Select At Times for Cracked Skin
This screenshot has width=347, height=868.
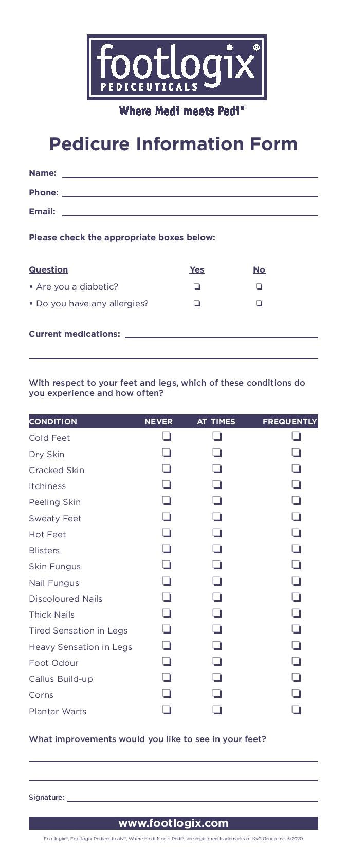click(217, 468)
